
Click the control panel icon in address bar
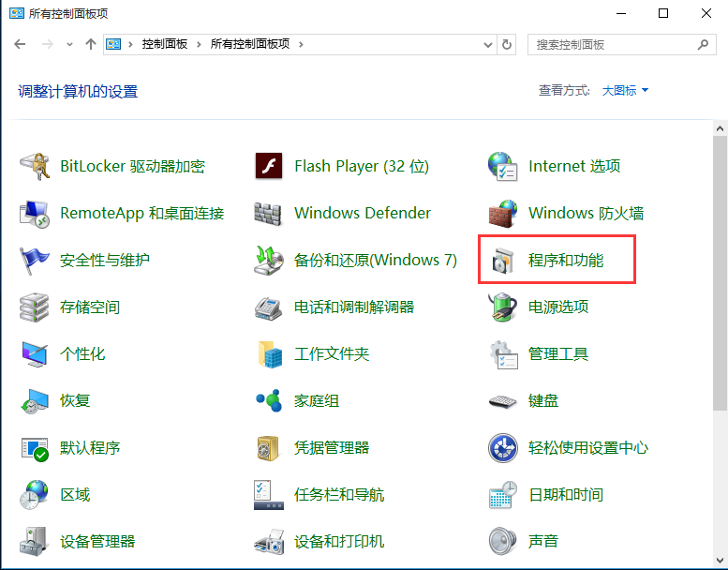point(113,45)
